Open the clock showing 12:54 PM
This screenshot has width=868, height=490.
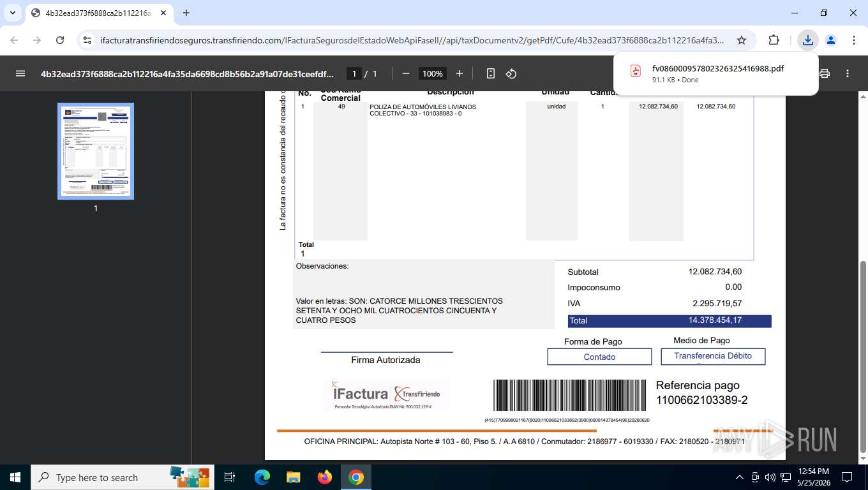pyautogui.click(x=813, y=477)
